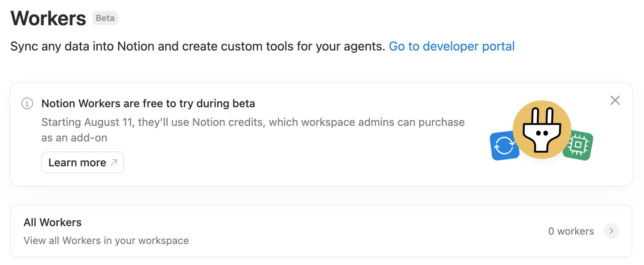Click 'View all Workers in your workspace' text
644x265 pixels.
point(106,241)
